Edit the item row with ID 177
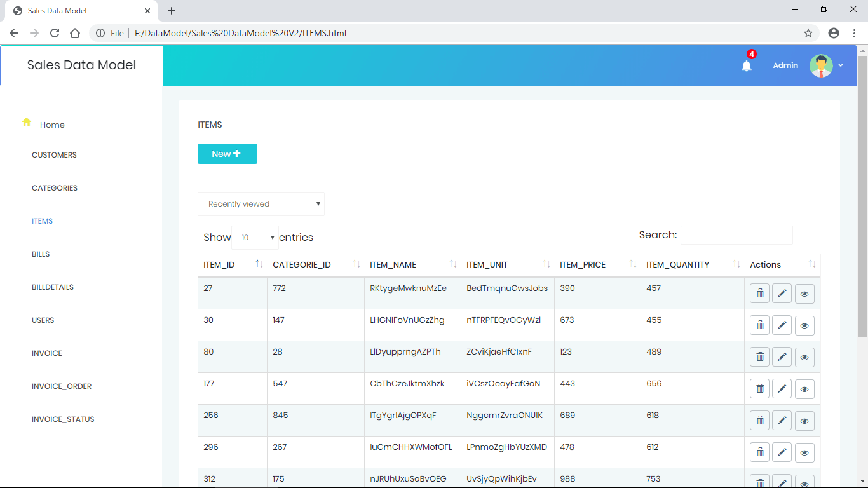The image size is (868, 488). [x=782, y=389]
